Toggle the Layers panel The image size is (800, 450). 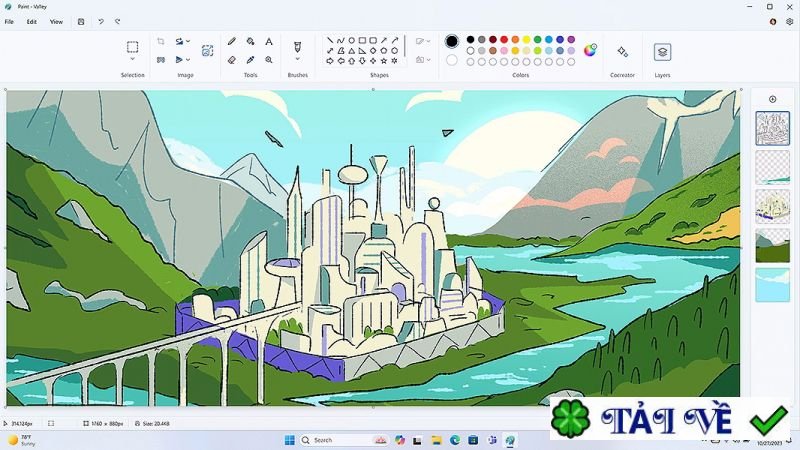(662, 52)
